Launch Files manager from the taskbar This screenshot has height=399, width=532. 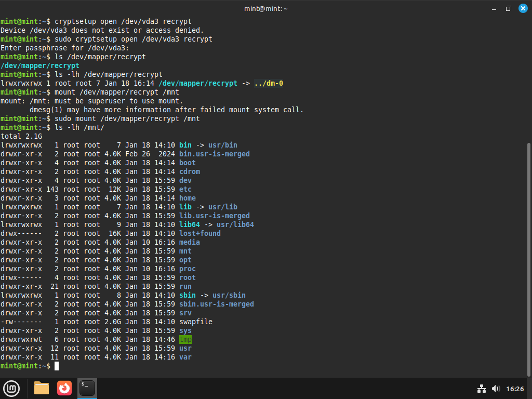[x=42, y=388]
